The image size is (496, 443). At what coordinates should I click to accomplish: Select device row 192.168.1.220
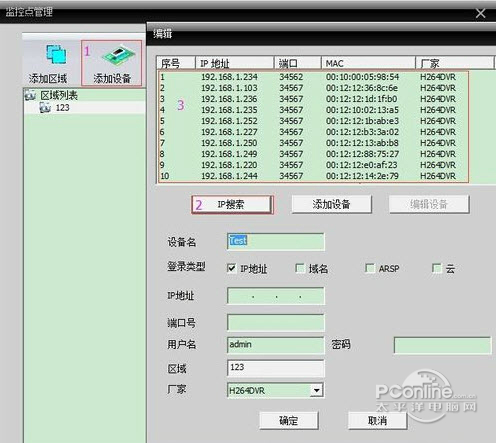click(313, 165)
